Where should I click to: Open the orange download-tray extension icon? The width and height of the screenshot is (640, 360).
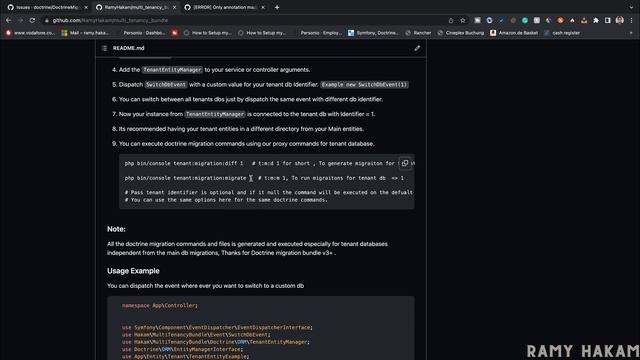click(x=584, y=20)
